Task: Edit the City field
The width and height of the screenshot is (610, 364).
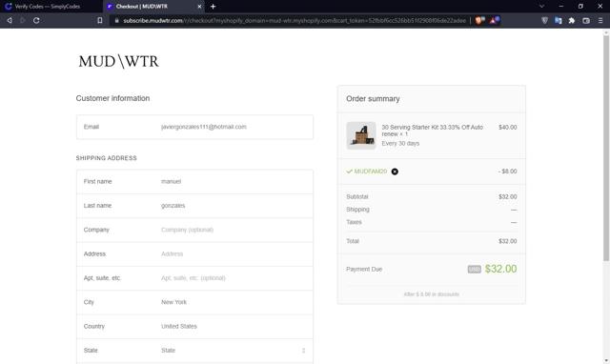Action: [194, 302]
